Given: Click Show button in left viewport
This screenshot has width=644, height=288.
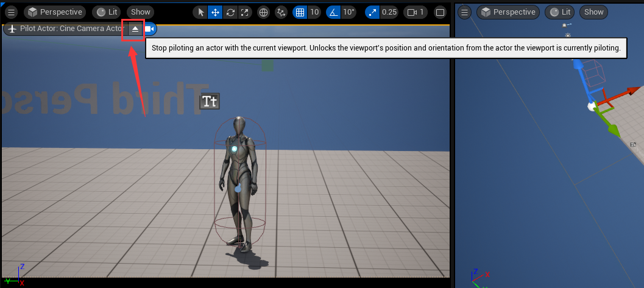Looking at the screenshot, I should click(141, 12).
